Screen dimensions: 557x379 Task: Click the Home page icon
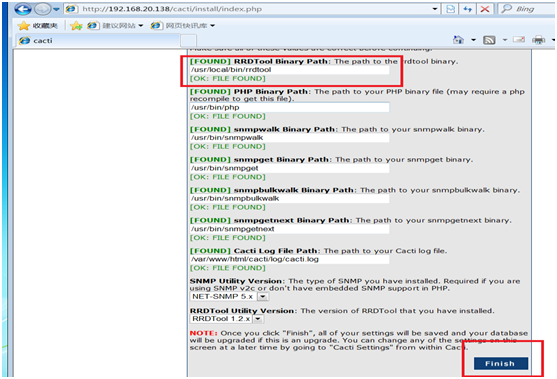click(458, 40)
